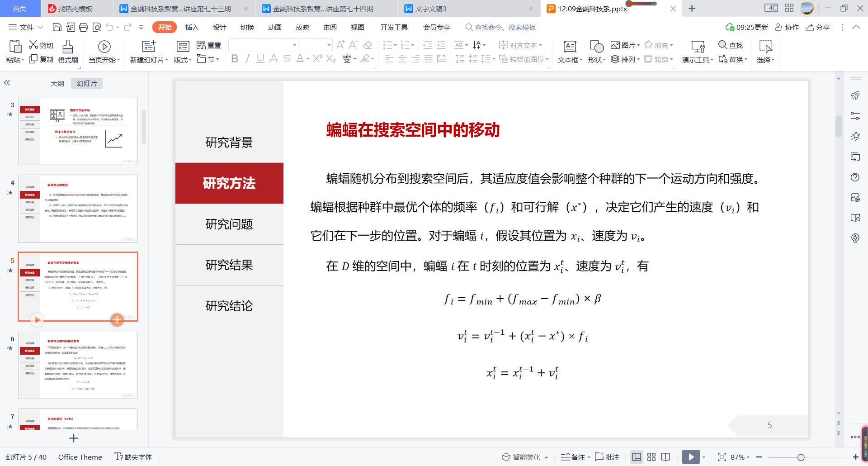Open the font size dropdown

(x=329, y=45)
